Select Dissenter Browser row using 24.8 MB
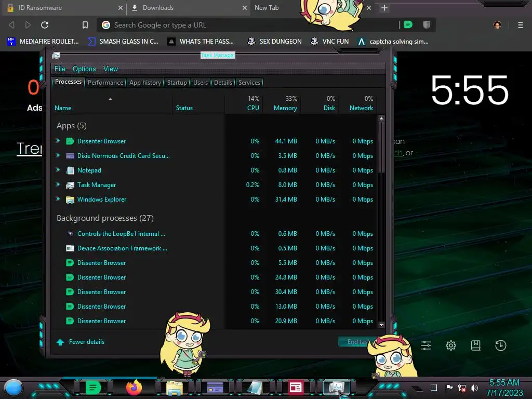 [x=215, y=277]
